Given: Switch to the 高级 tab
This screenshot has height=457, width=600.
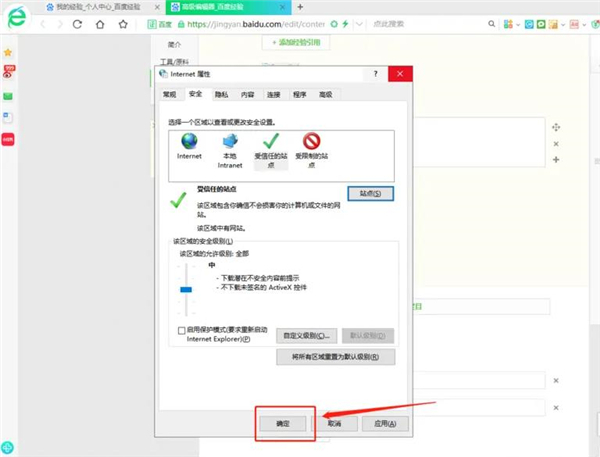Looking at the screenshot, I should (x=325, y=94).
